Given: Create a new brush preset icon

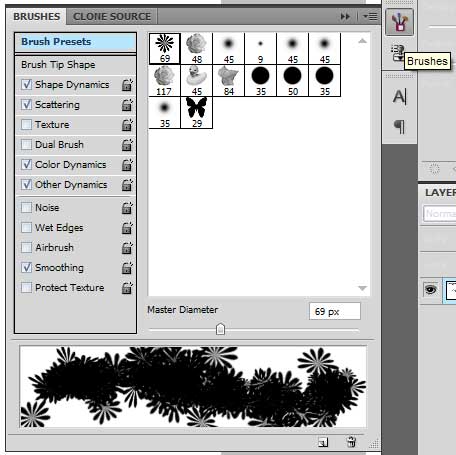Looking at the screenshot, I should pos(323,442).
